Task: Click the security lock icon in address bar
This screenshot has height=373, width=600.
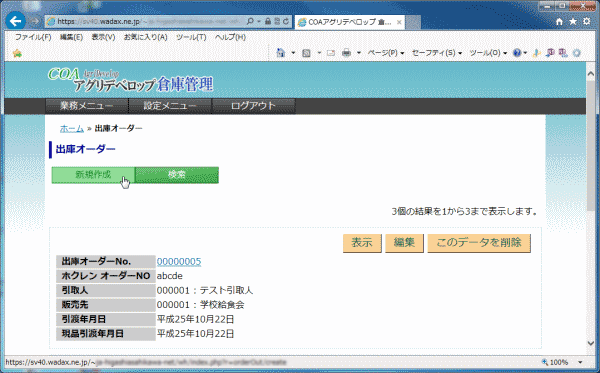Action: click(268, 21)
